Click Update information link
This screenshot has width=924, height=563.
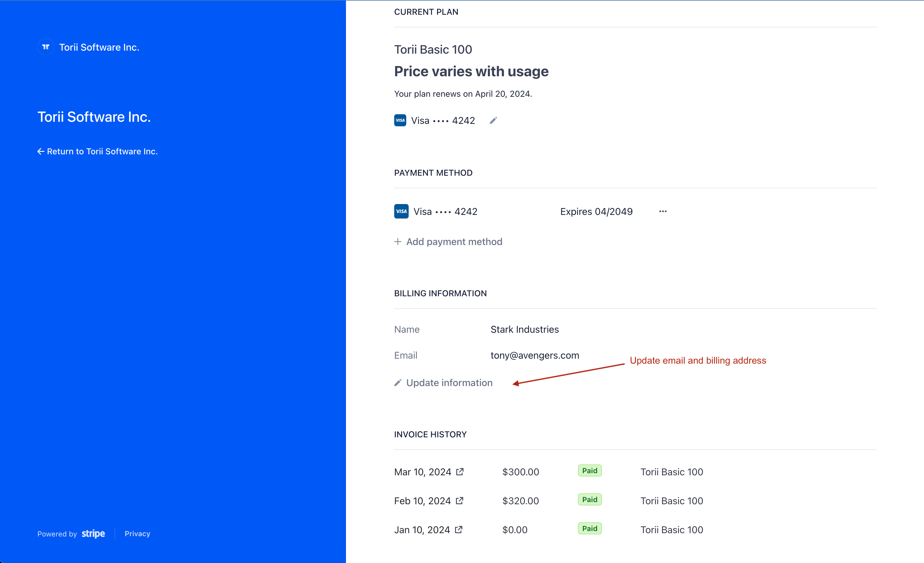click(x=443, y=382)
